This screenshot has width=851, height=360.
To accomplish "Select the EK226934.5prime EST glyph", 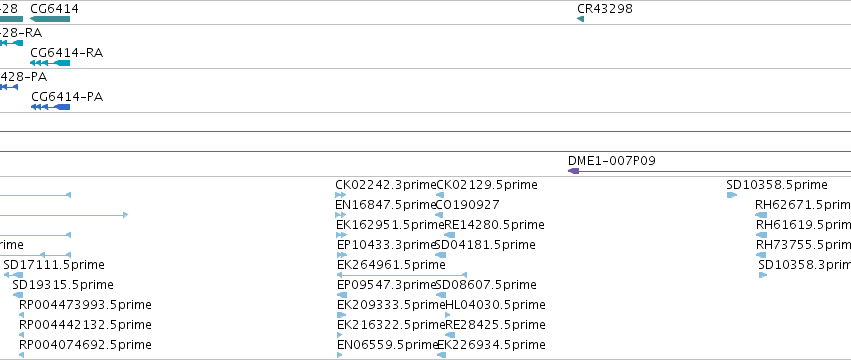I will (441, 355).
